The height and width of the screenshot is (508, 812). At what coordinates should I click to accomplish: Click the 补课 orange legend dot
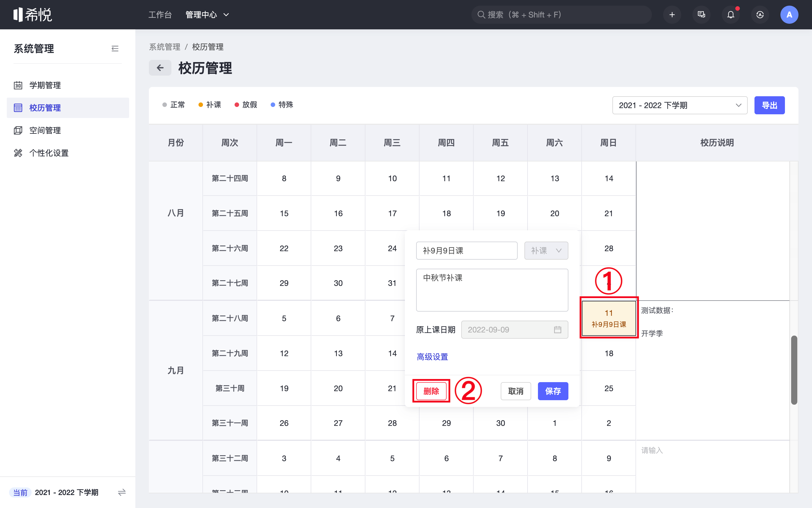[201, 105]
